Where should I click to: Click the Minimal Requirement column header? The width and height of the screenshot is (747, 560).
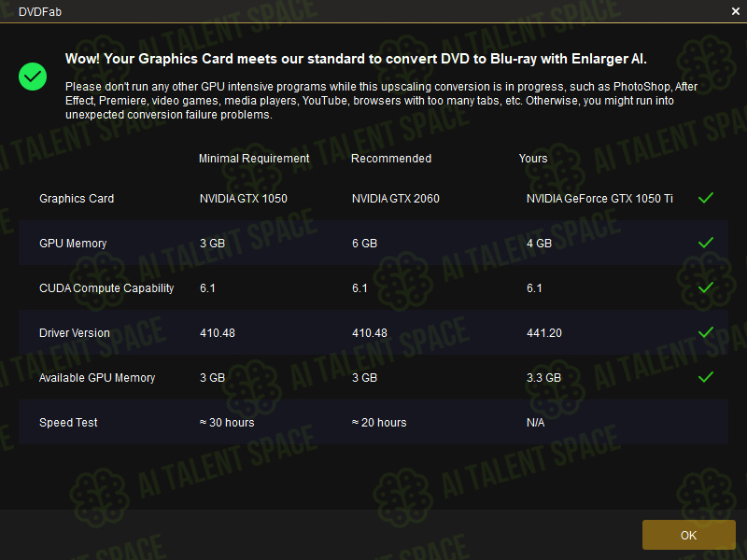point(254,159)
